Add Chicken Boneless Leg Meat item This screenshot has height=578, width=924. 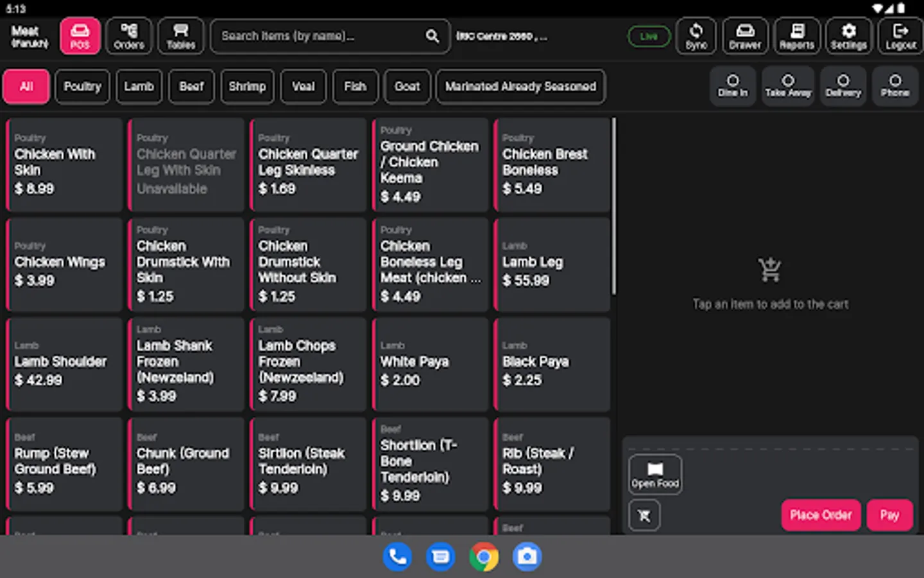pyautogui.click(x=431, y=265)
